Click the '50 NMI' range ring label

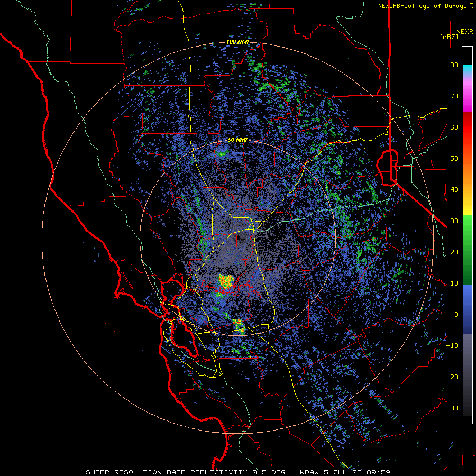[237, 140]
